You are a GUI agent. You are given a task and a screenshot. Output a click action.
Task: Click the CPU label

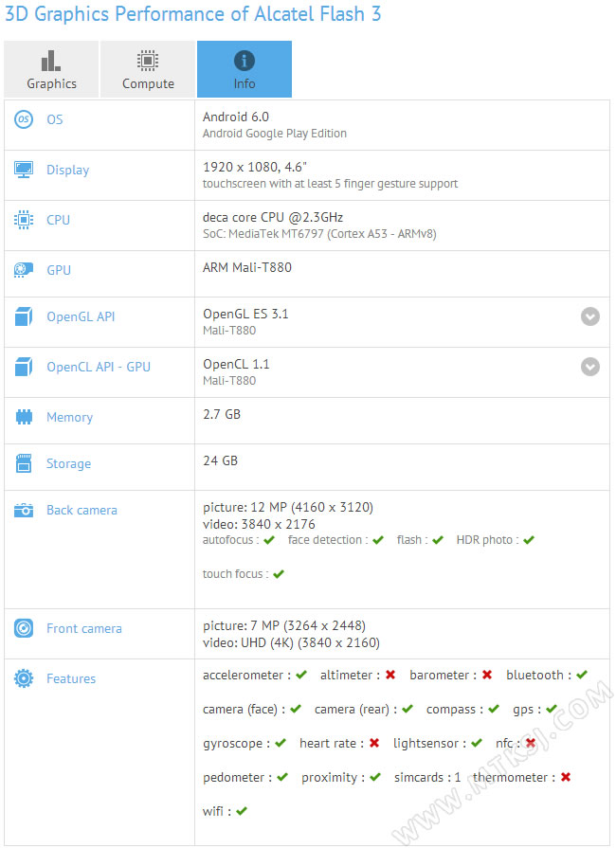58,220
